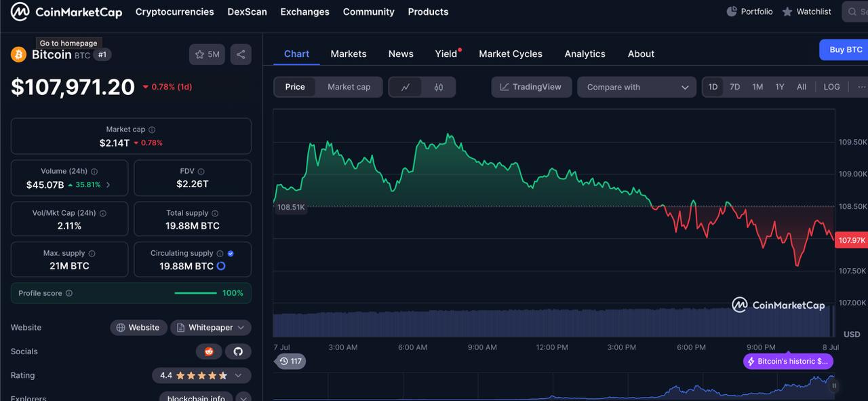Select 1Y time range

coord(780,87)
